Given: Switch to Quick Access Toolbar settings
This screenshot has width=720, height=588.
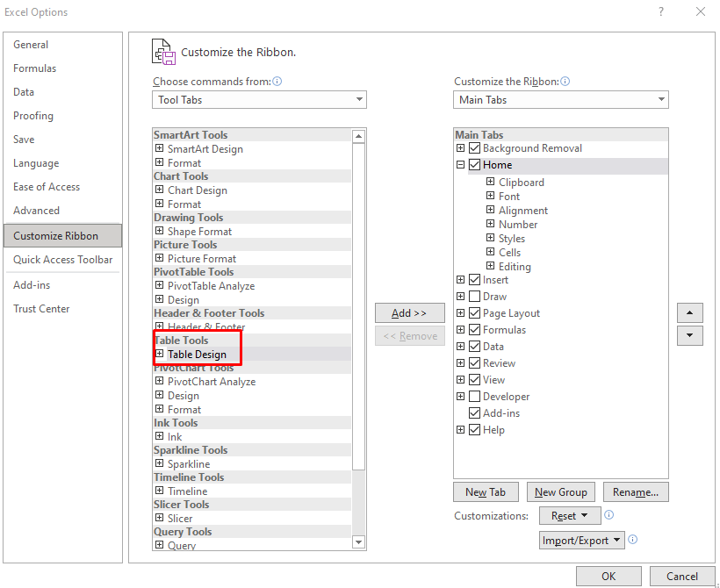Looking at the screenshot, I should (x=62, y=260).
